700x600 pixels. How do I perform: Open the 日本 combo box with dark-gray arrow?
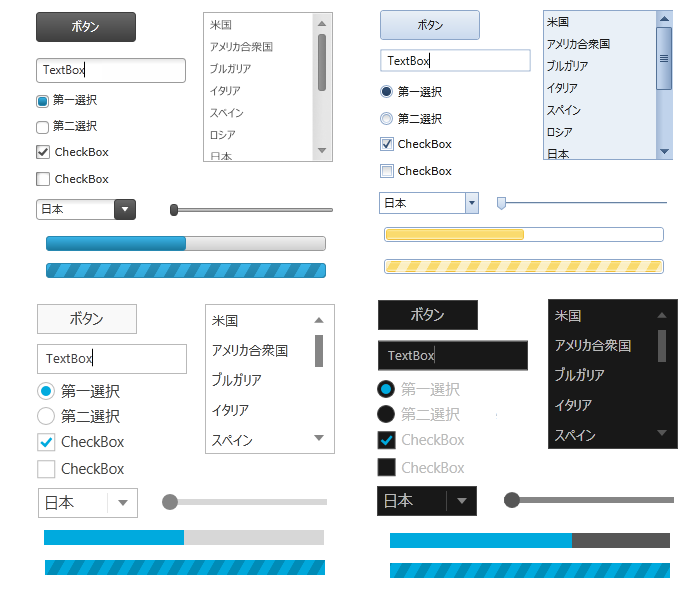point(125,209)
